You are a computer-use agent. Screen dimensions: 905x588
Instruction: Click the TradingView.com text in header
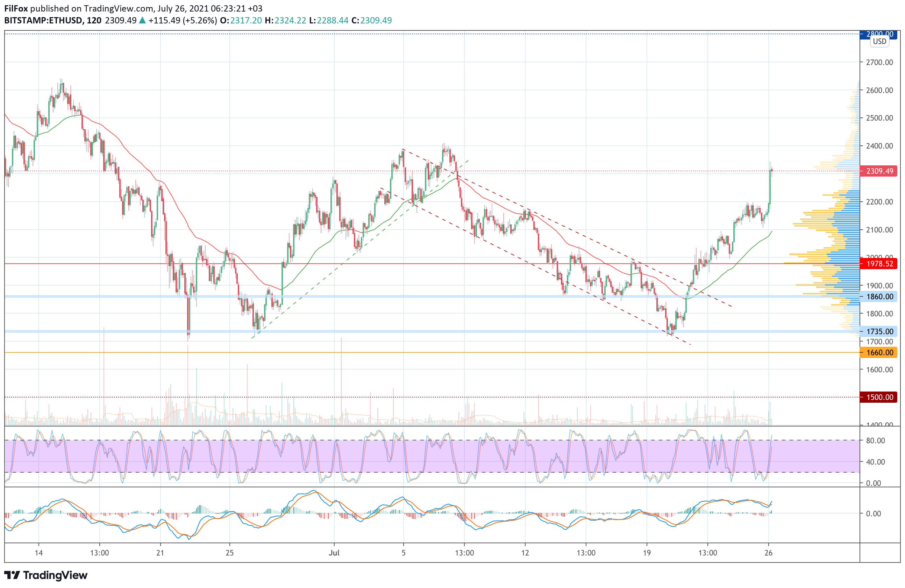click(x=119, y=8)
